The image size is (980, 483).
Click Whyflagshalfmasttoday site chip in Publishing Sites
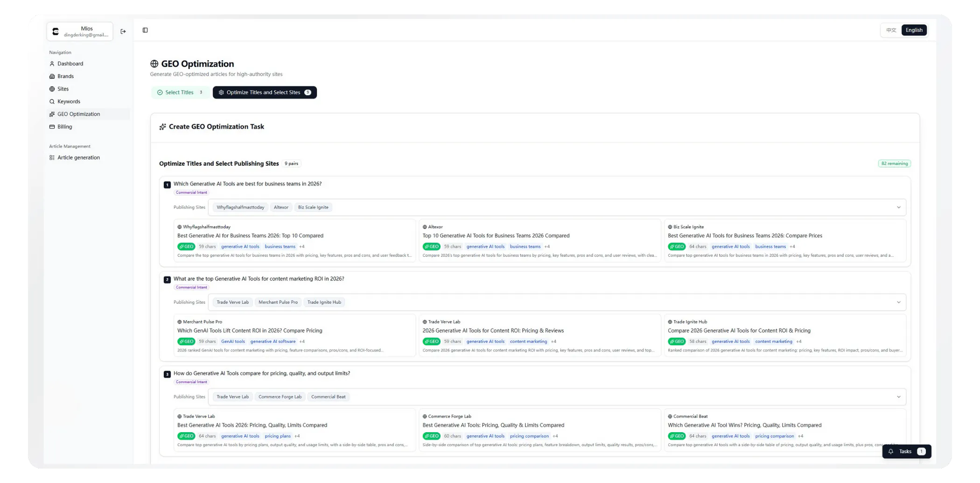(240, 208)
